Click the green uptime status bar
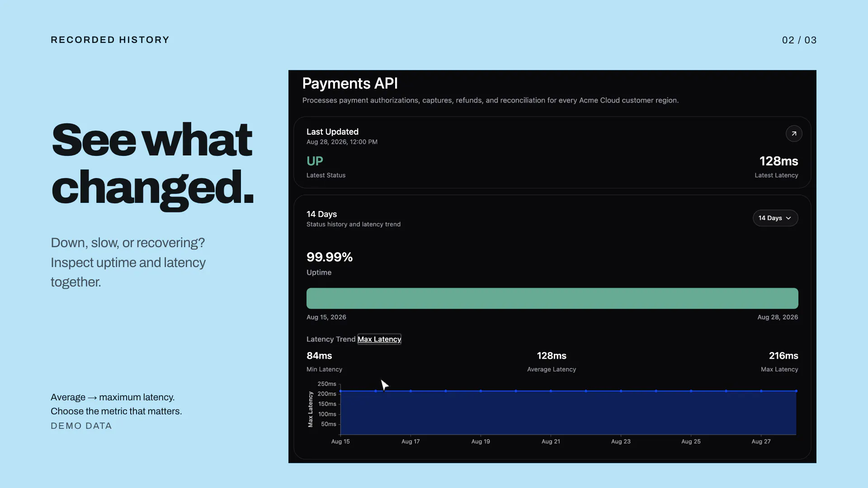Screen dimensions: 868x488 pos(552,298)
